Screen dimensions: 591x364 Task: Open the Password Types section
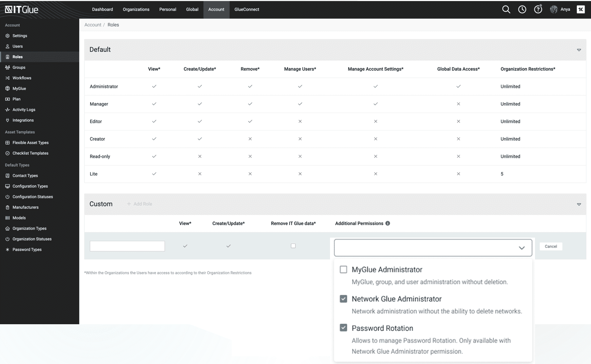point(27,249)
